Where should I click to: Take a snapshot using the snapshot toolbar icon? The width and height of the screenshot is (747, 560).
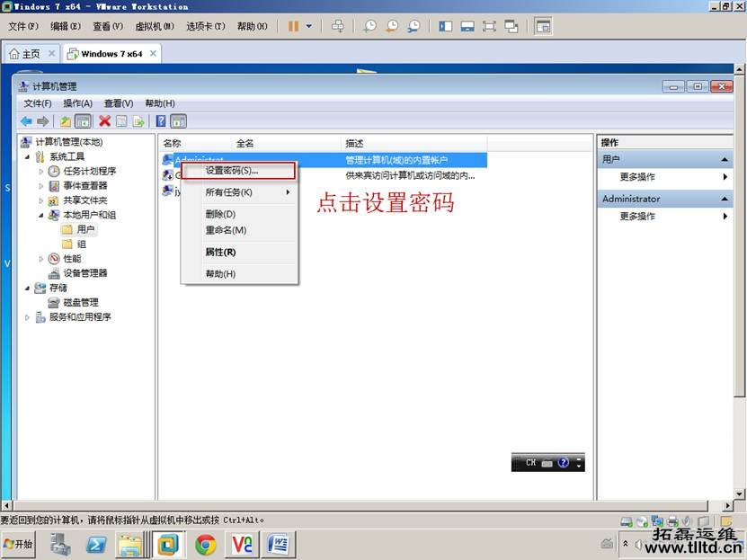pos(369,26)
